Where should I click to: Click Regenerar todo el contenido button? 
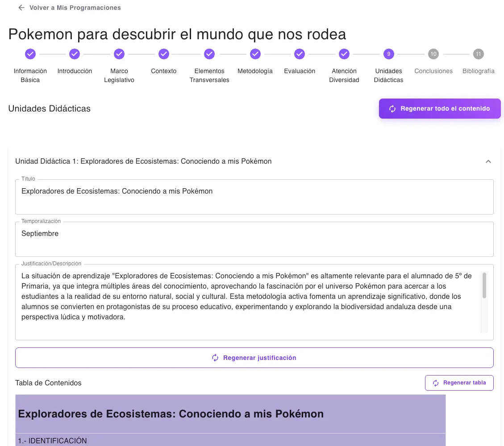[439, 108]
